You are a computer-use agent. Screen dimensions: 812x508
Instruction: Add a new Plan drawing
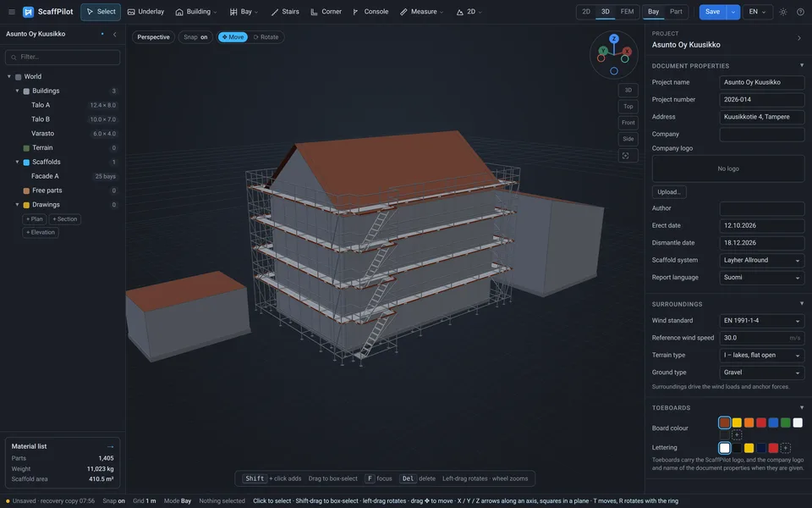[x=34, y=219]
